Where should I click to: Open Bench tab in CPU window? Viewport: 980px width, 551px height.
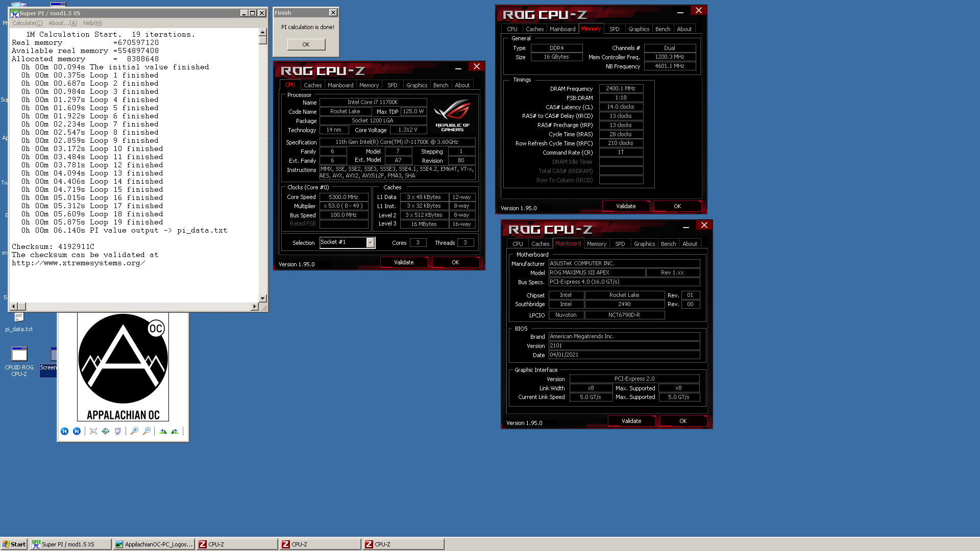tap(441, 85)
